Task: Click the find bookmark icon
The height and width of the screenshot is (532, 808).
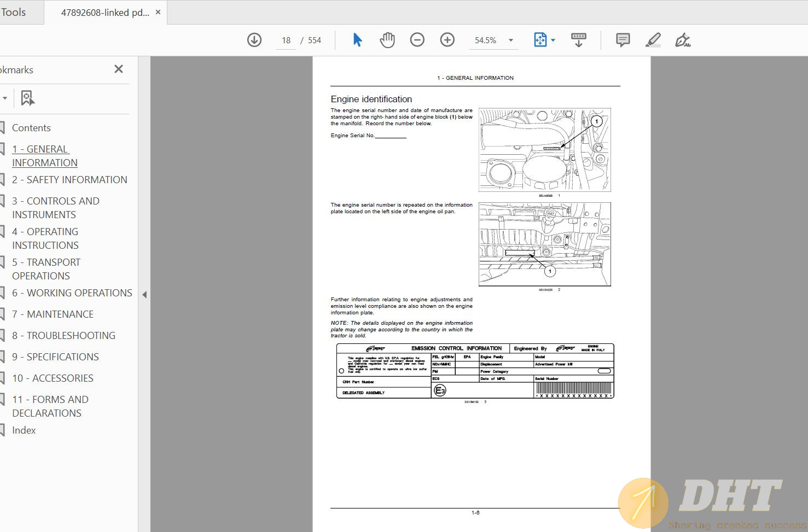Action: (x=27, y=98)
